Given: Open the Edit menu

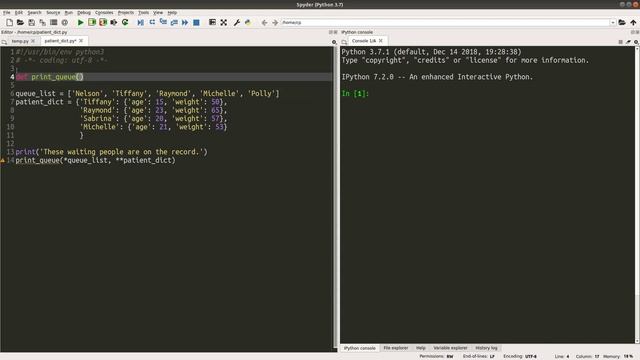Looking at the screenshot, I should click(19, 13).
